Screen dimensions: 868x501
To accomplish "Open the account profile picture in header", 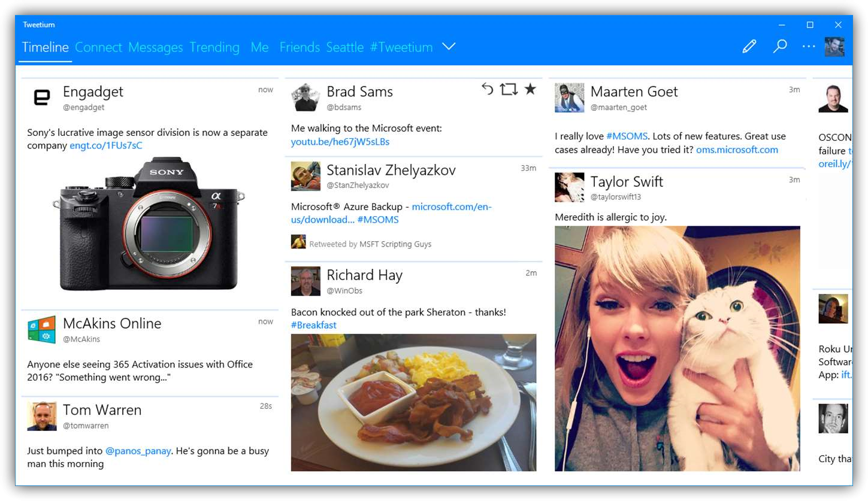I will point(834,47).
